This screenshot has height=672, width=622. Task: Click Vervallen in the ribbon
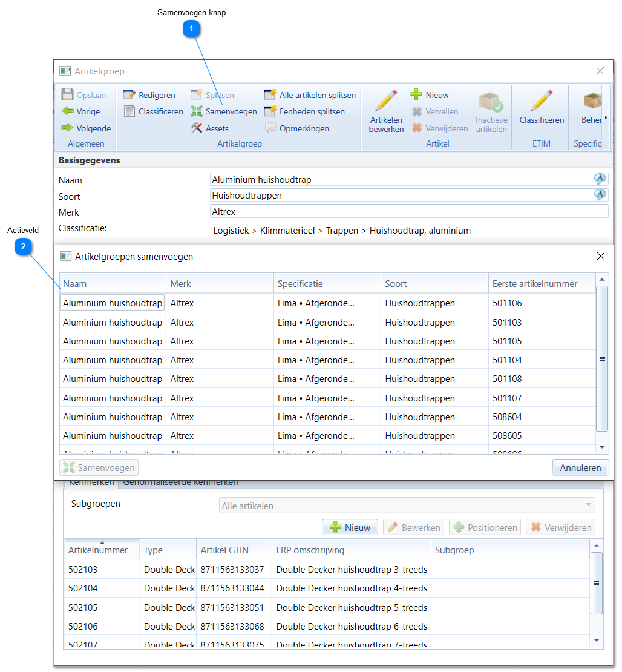click(435, 111)
